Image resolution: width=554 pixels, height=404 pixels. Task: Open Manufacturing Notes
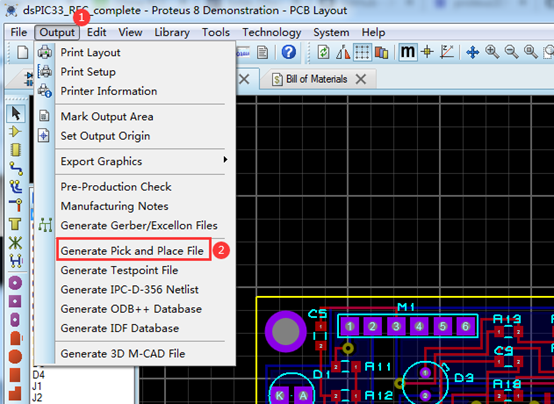tap(135, 206)
